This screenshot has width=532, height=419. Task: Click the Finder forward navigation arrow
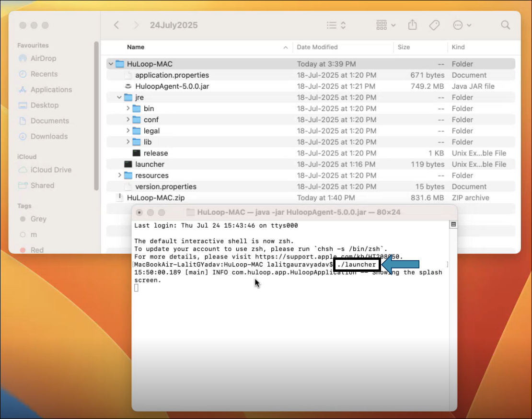tap(137, 25)
